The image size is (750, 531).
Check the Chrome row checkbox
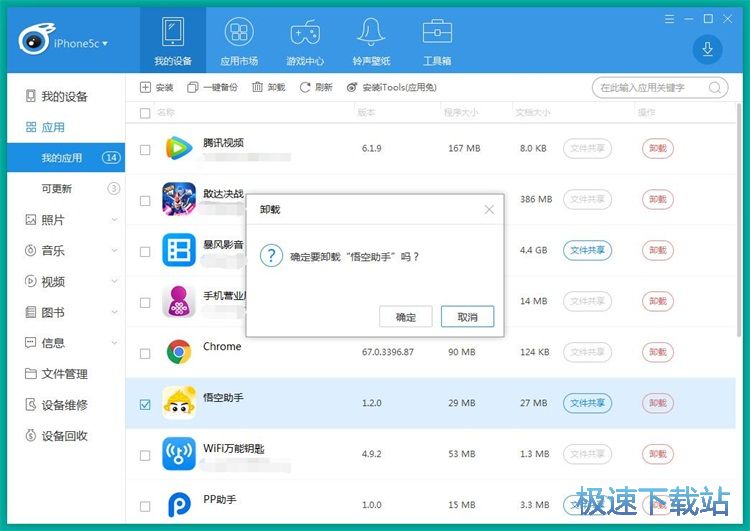point(145,354)
